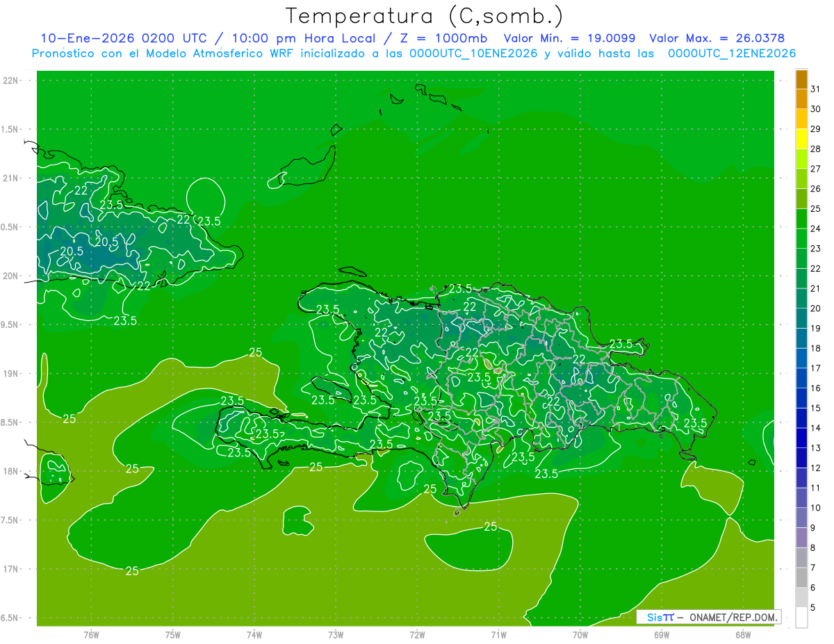This screenshot has width=834, height=644.
Task: Click color scale label "12"
Action: 816,468
